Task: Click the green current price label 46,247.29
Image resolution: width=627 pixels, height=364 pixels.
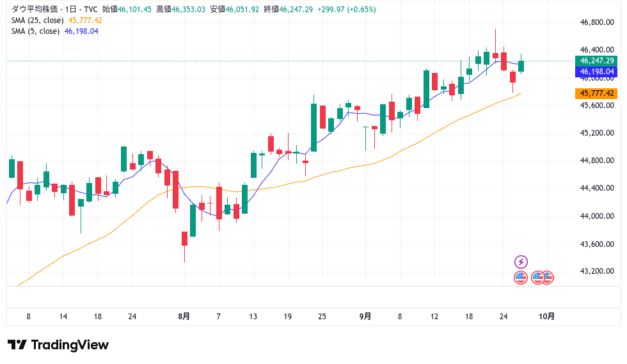Action: pyautogui.click(x=596, y=61)
